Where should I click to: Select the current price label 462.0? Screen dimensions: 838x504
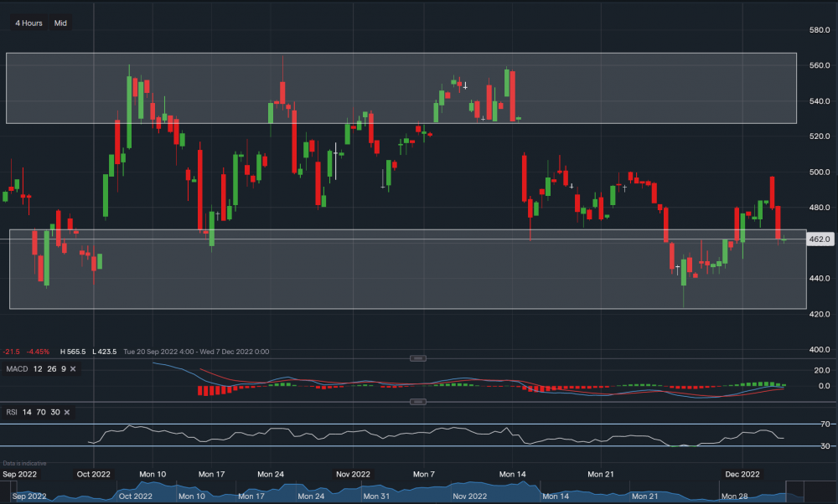coord(821,239)
